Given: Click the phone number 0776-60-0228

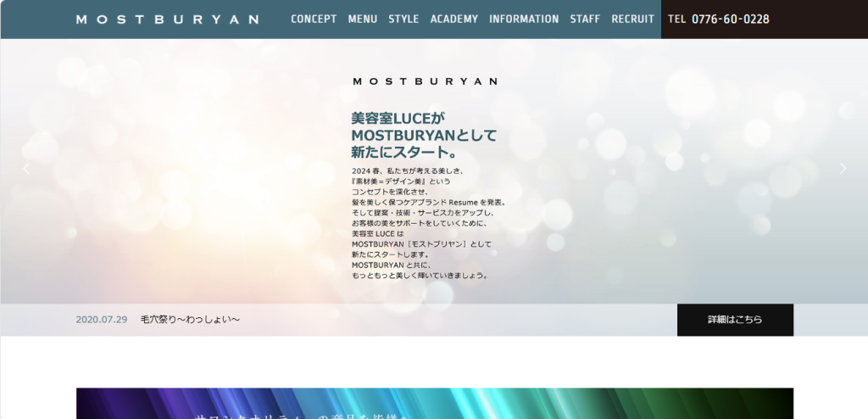Looking at the screenshot, I should [x=730, y=19].
